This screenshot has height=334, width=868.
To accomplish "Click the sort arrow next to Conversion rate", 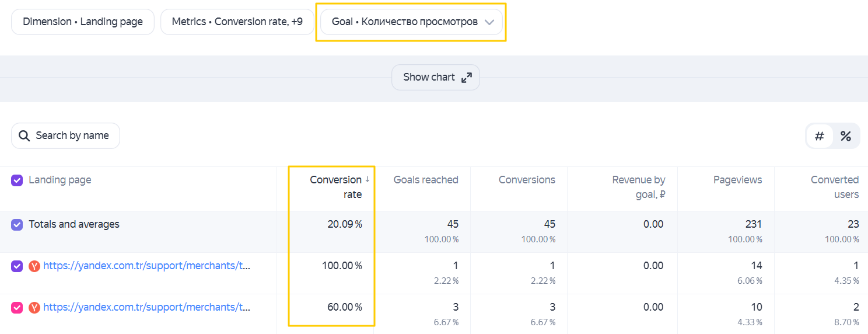I will click(367, 179).
